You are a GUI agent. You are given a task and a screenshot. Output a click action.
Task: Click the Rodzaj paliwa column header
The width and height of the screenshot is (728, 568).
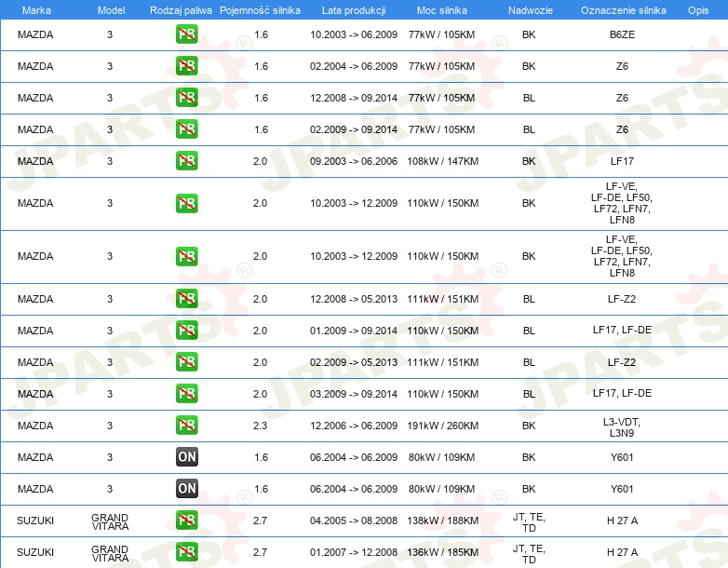181,10
